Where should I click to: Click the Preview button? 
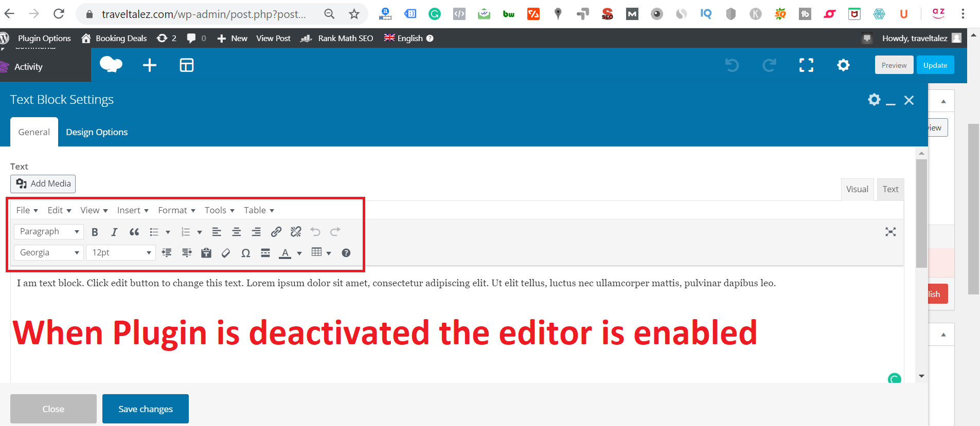[894, 65]
